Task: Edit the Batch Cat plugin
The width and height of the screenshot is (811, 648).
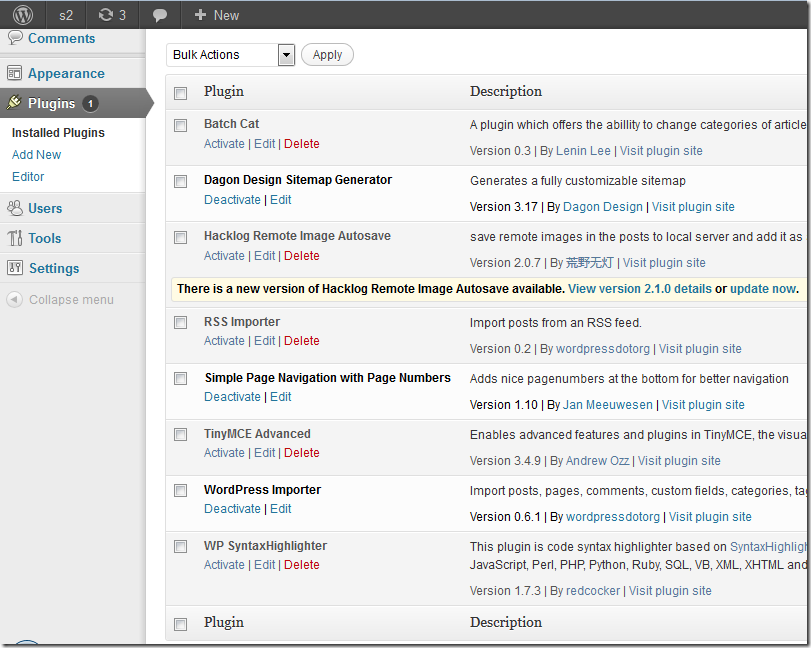Action: point(264,144)
